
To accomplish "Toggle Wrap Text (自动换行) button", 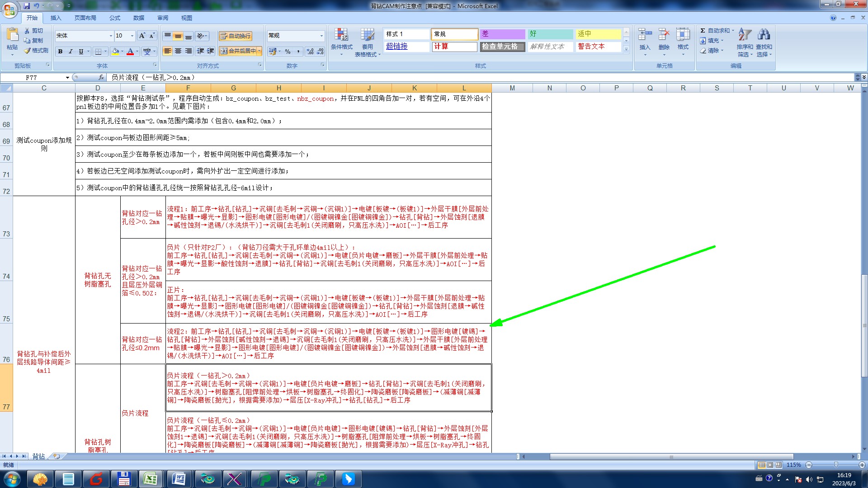I will tap(235, 36).
